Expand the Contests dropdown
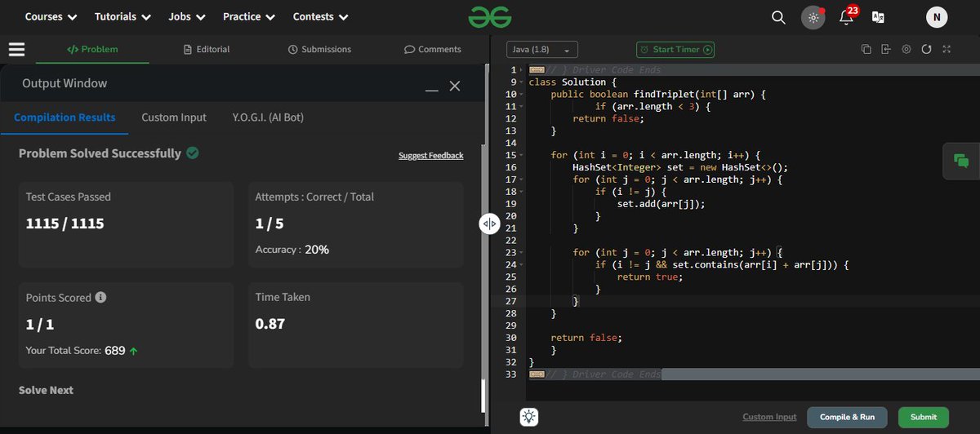The height and width of the screenshot is (434, 980). coord(321,16)
